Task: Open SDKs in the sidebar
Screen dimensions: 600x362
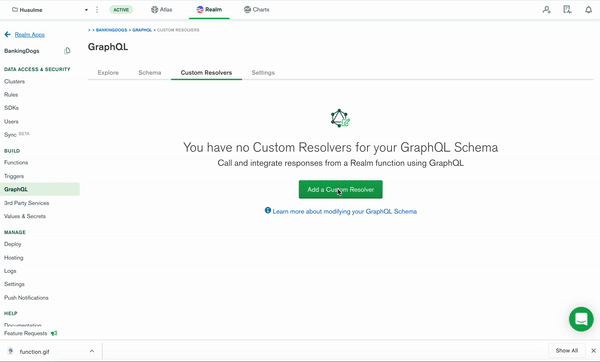Action: [11, 108]
